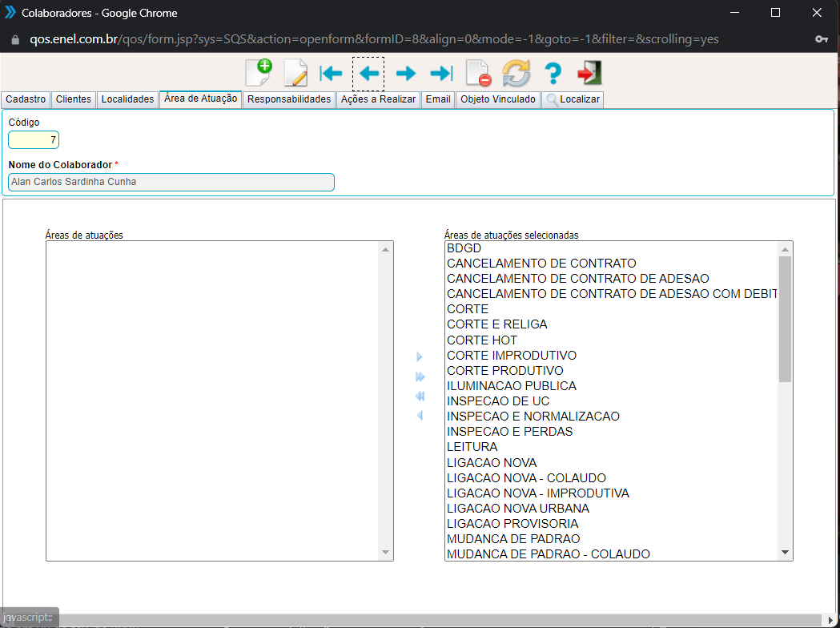Click the new record icon with green plus
The image size is (840, 628).
pos(258,73)
